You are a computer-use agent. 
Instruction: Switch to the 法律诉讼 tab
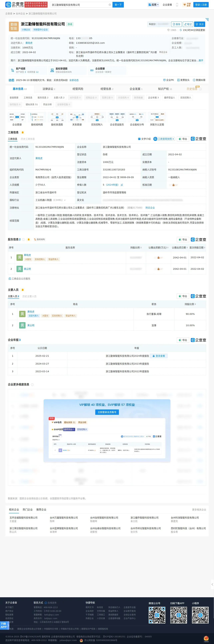point(49,89)
